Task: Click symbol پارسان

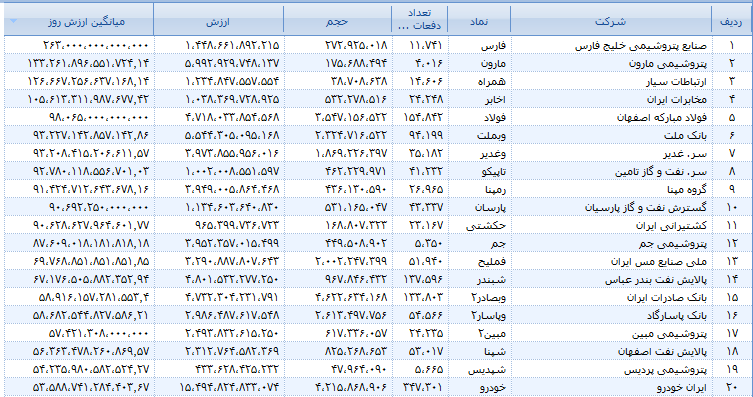Action: [490, 207]
